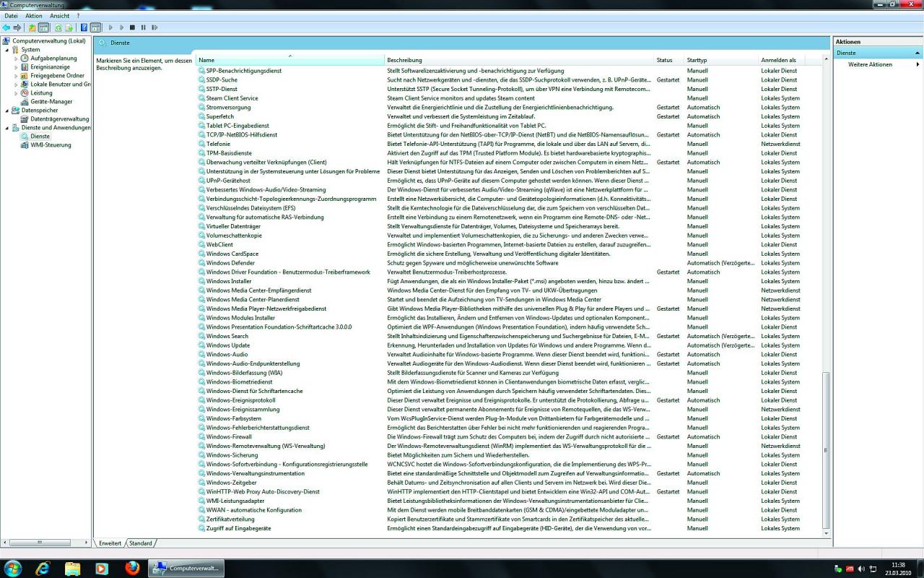Select the Windows Search service

point(227,336)
